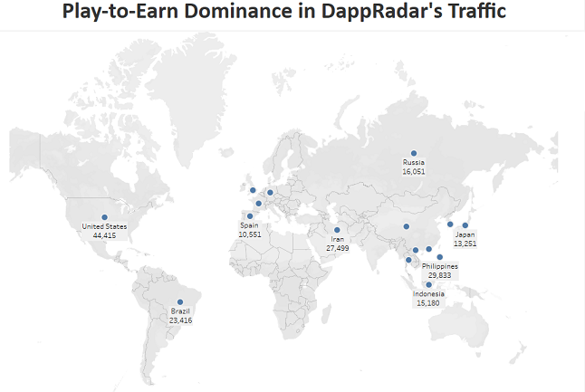Click the Philippines data point dot
The width and height of the screenshot is (585, 392).
pos(440,257)
